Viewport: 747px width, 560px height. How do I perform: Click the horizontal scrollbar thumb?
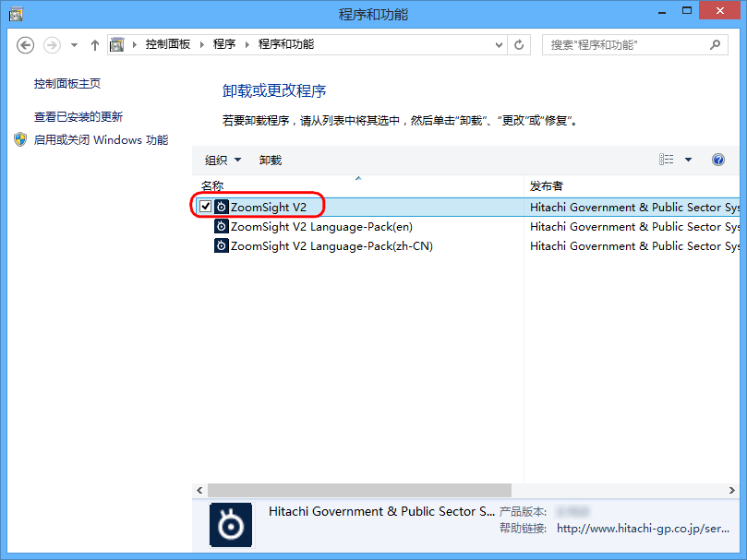(360, 490)
